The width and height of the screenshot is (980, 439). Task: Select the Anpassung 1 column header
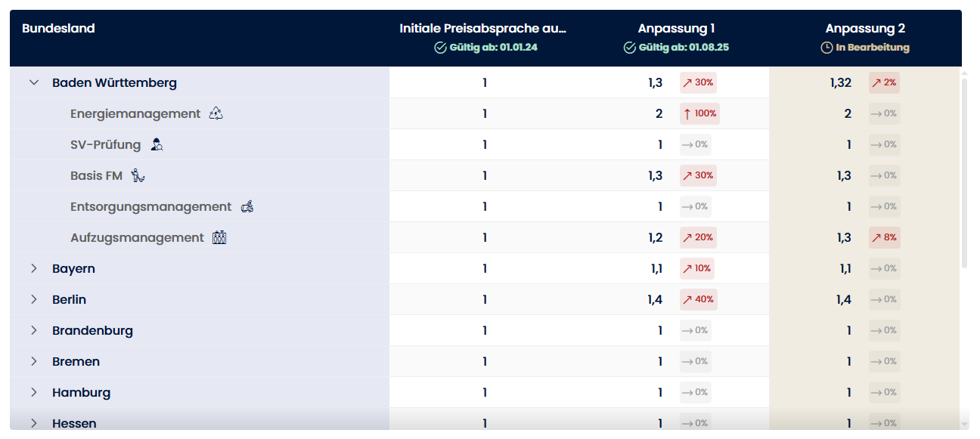pyautogui.click(x=676, y=29)
